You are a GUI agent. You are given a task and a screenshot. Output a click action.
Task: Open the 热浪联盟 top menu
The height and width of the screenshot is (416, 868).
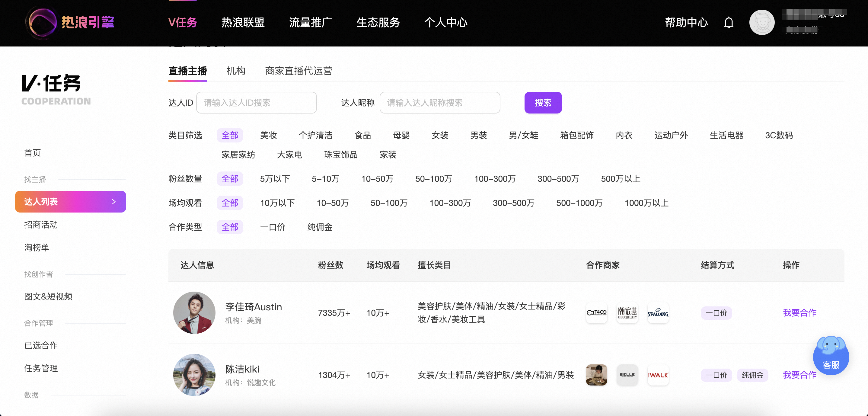tap(243, 23)
